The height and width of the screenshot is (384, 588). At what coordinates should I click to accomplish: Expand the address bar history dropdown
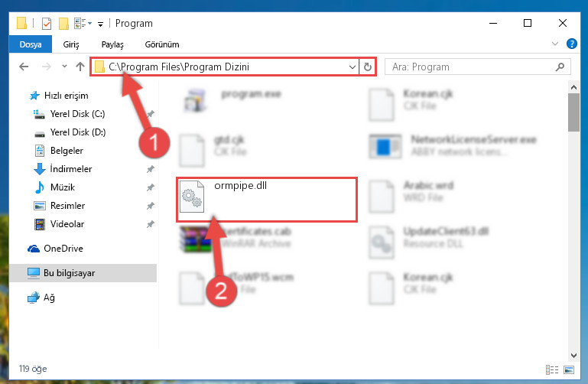tap(352, 67)
